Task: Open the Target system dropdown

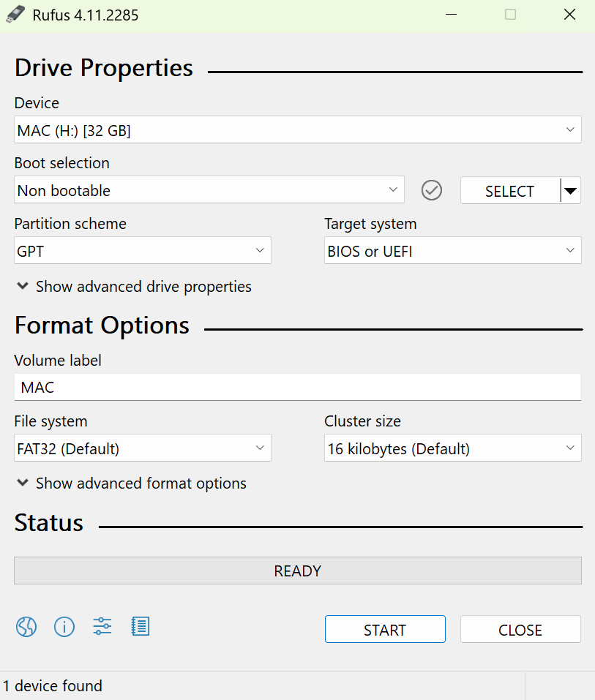Action: click(452, 251)
